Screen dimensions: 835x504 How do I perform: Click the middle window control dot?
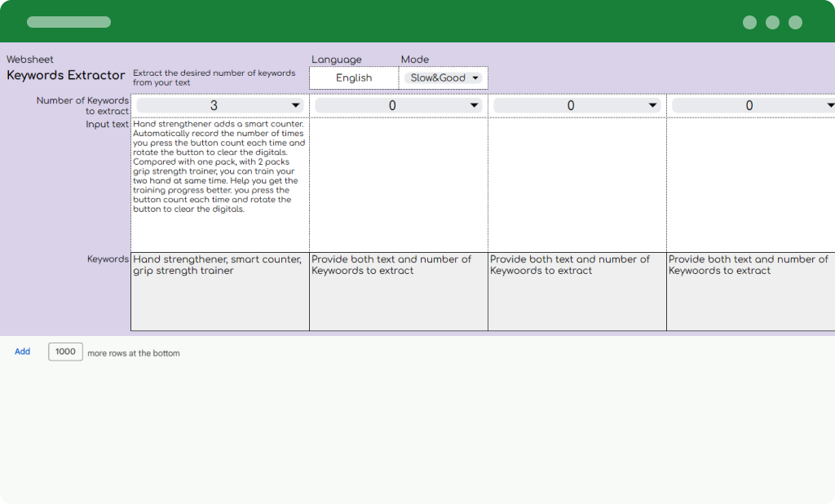(771, 22)
